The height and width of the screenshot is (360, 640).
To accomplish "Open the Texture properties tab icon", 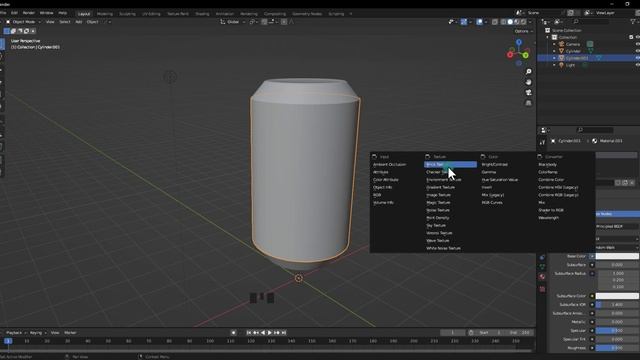I will pos(542,289).
